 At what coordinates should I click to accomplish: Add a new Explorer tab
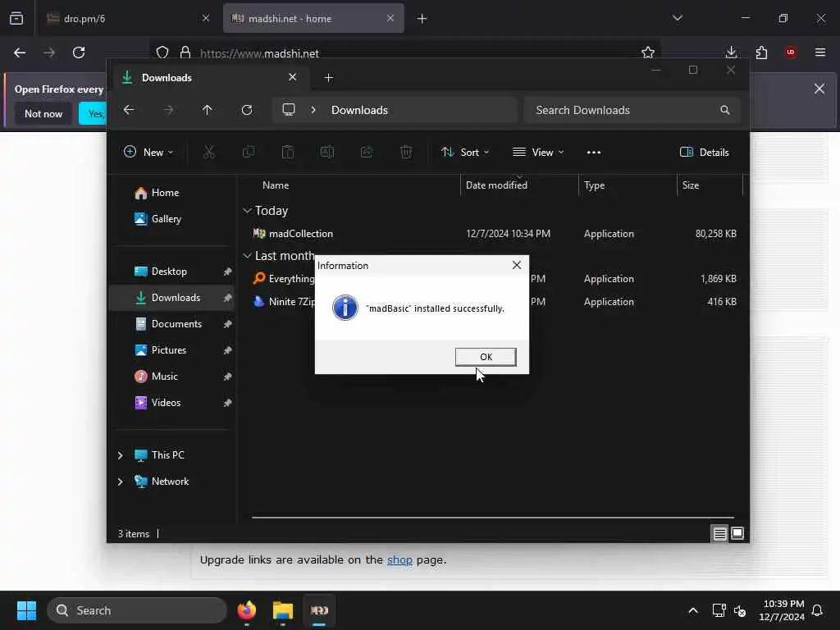click(x=328, y=78)
